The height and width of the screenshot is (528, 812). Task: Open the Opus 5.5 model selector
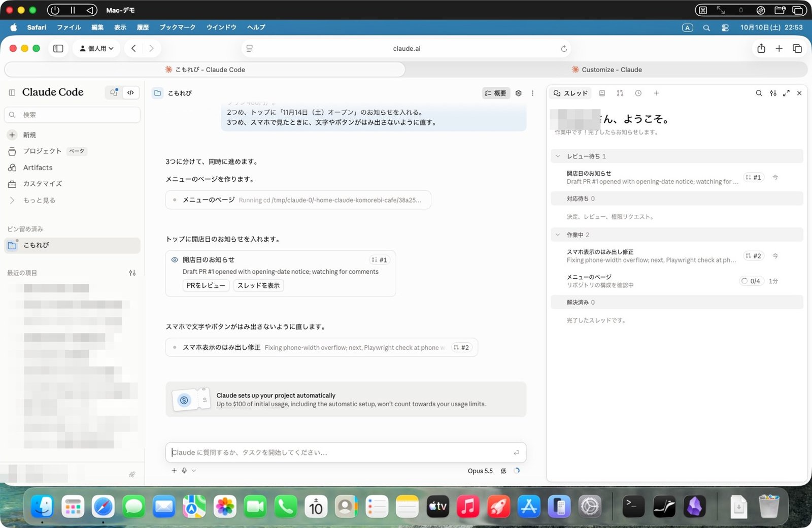tap(480, 471)
